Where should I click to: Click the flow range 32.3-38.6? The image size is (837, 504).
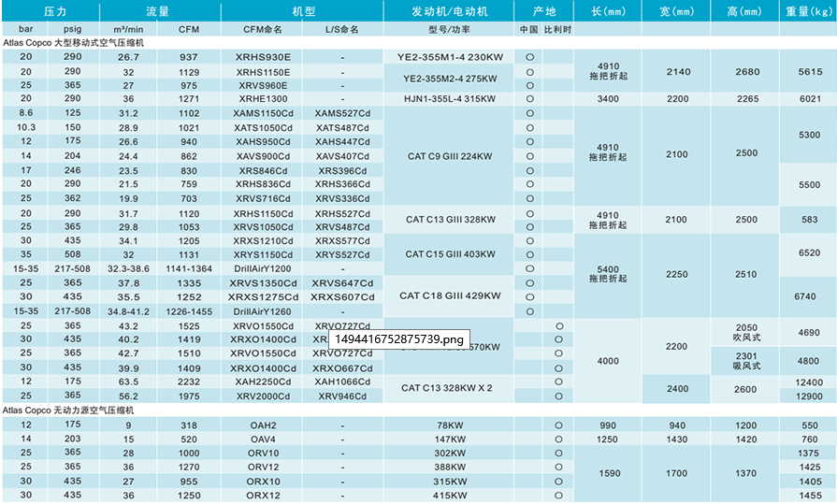click(129, 268)
